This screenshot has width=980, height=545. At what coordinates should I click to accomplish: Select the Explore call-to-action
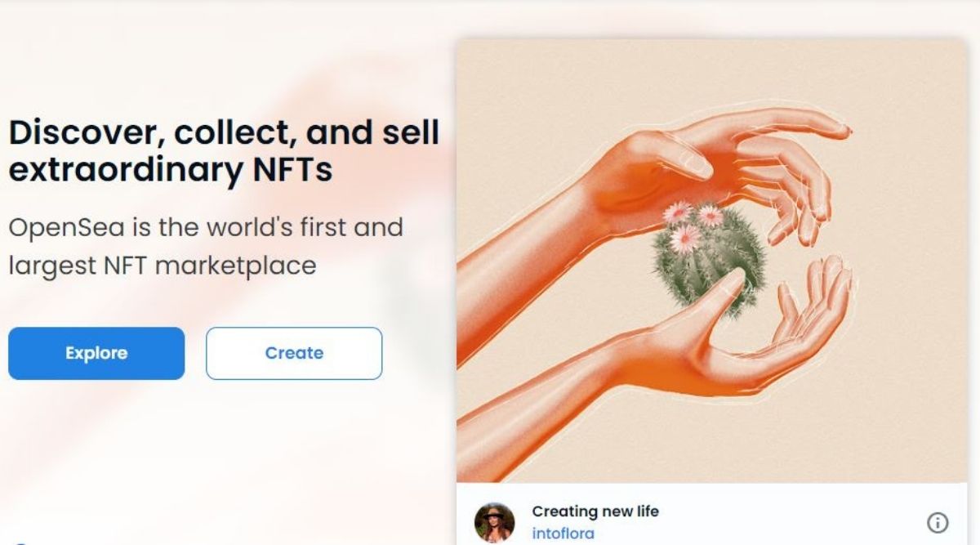(x=96, y=353)
